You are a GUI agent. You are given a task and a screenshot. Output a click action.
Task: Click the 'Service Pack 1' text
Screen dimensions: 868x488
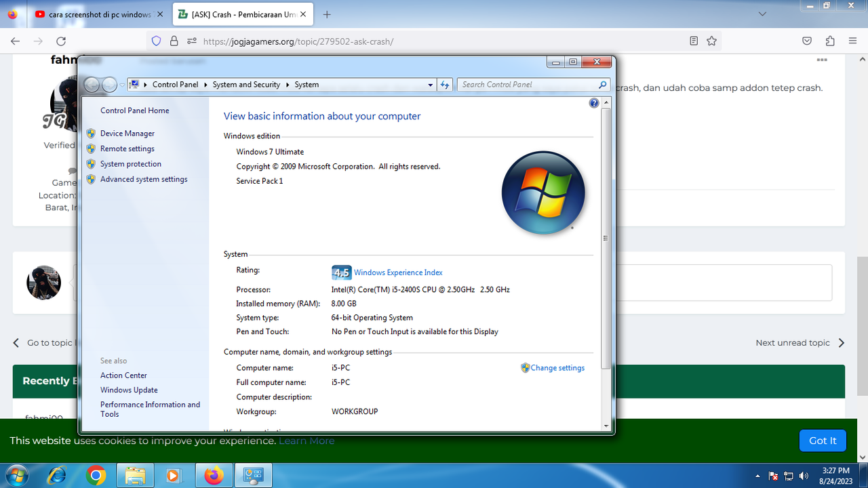[260, 181]
